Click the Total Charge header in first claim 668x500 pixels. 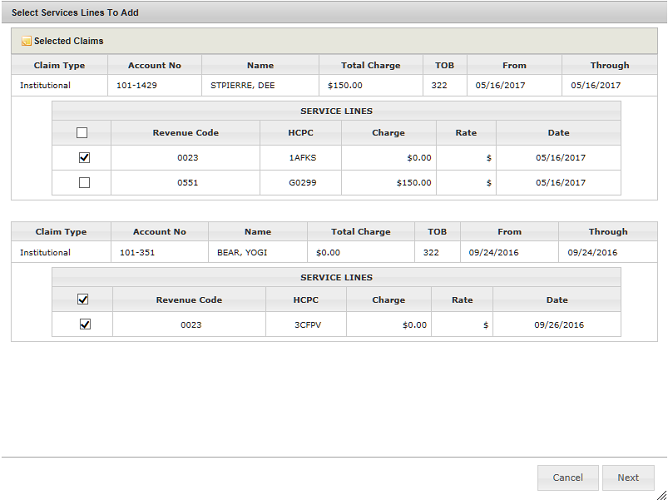point(370,65)
